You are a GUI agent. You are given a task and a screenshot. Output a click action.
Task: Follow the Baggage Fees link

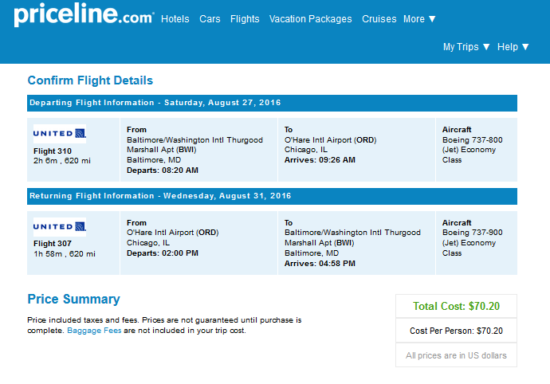(94, 330)
